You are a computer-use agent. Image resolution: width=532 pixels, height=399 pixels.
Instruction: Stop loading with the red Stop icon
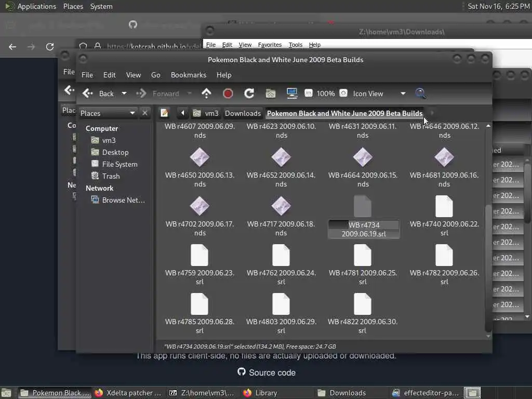[x=228, y=94]
